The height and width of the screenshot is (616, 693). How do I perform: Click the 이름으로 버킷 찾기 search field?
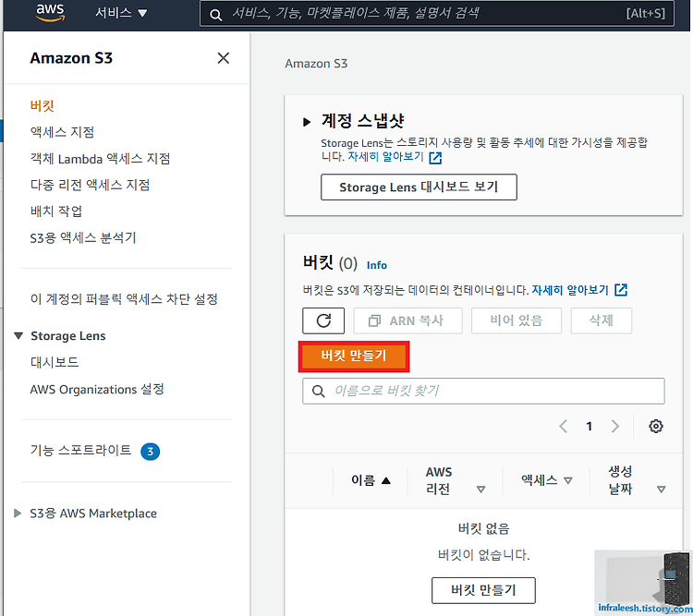[483, 391]
